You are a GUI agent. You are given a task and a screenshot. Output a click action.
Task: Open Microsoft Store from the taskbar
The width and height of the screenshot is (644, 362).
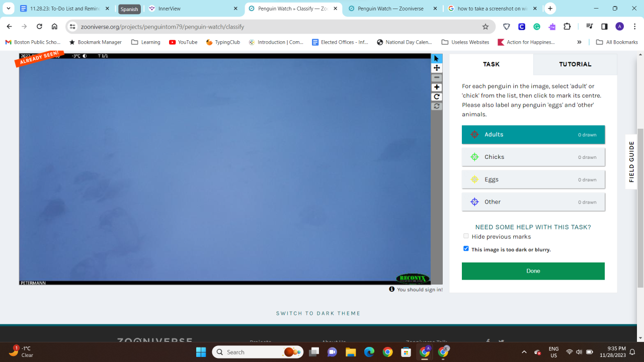tap(406, 352)
